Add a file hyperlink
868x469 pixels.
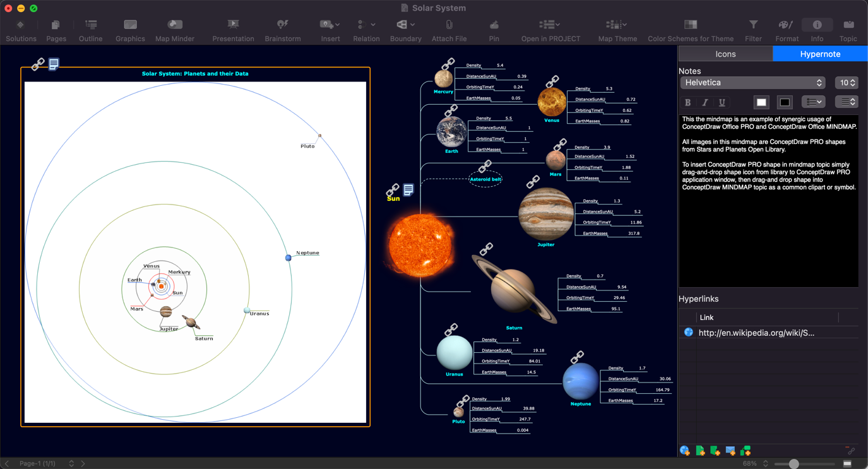pos(700,451)
